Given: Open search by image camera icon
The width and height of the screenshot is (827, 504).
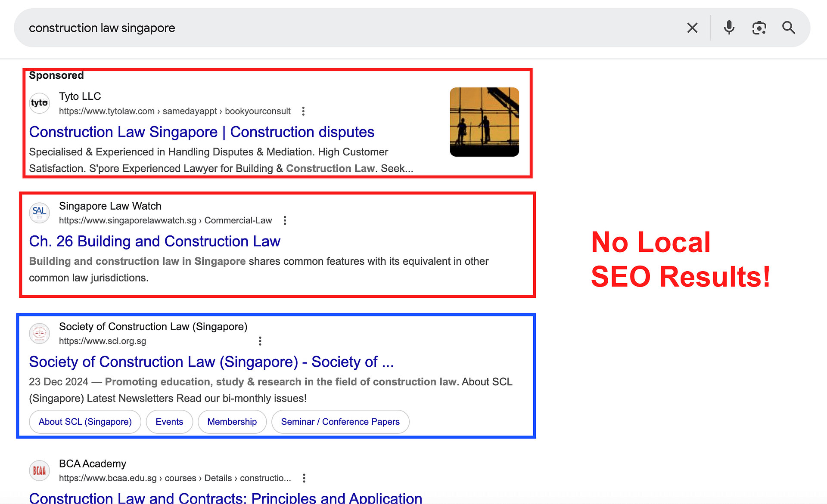Looking at the screenshot, I should coord(759,28).
